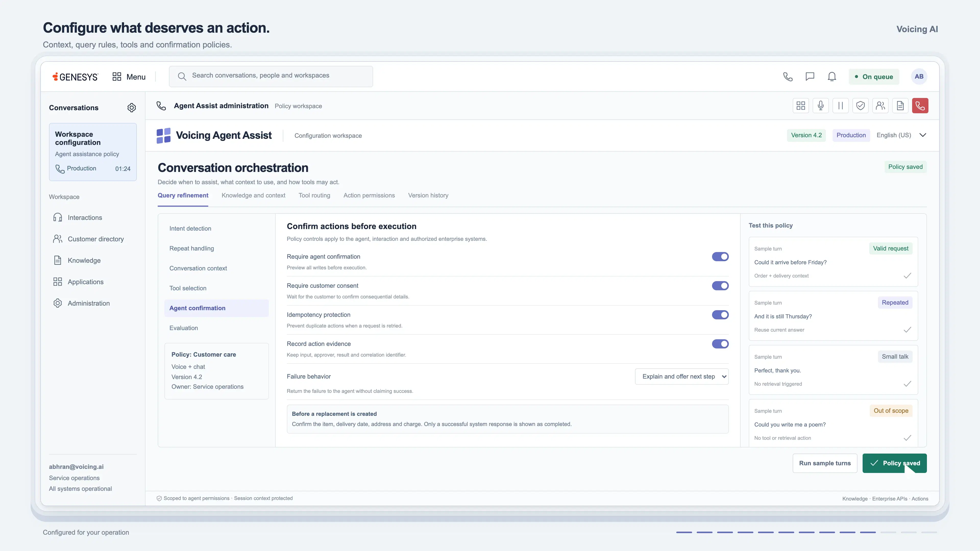
Task: Click Knowledge · Enterprise APIs · Actions footer text
Action: [885, 498]
